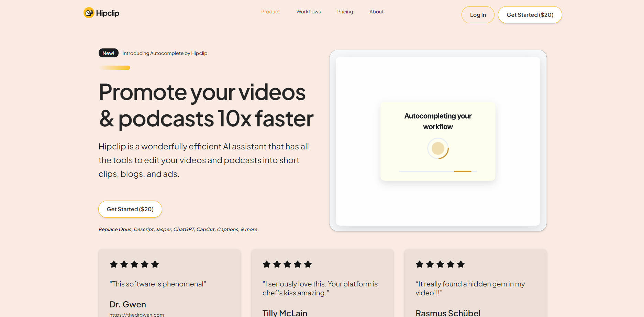This screenshot has width=644, height=317.
Task: Go to the Pricing page
Action: click(x=345, y=12)
